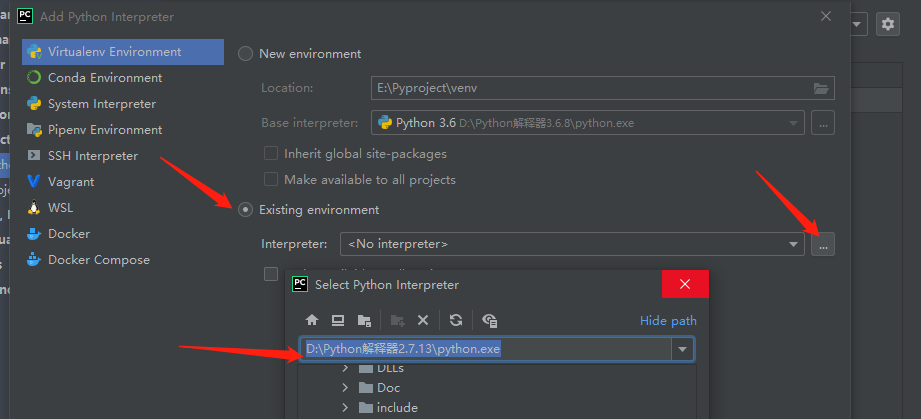Viewport: 921px width, 419px height.
Task: Enable Make available to all projects
Action: click(x=271, y=179)
